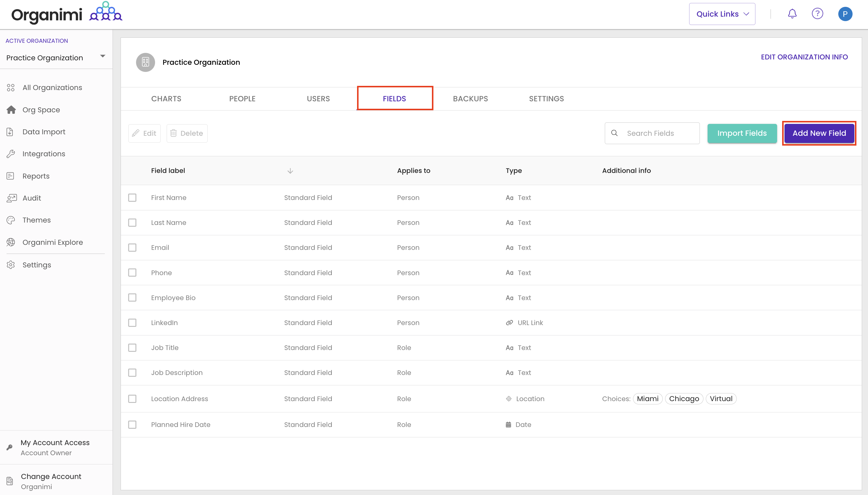Expand the Quick Links dropdown
Screen dimensions: 868x495
pos(722,14)
